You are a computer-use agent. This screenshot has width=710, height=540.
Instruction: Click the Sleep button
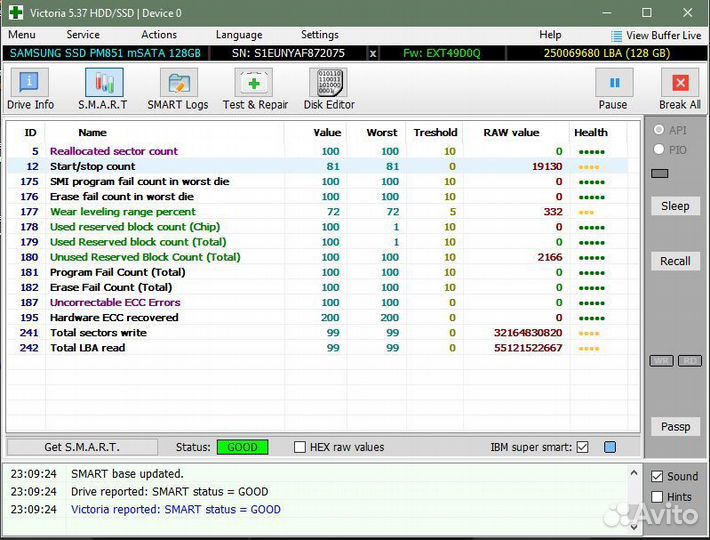(675, 206)
